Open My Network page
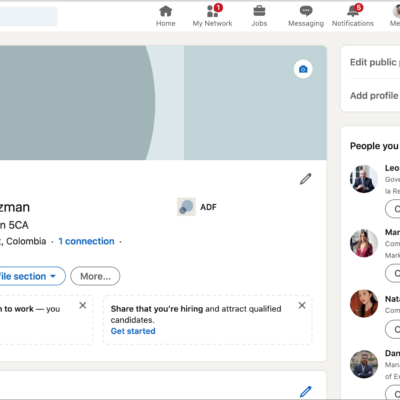 [212, 16]
